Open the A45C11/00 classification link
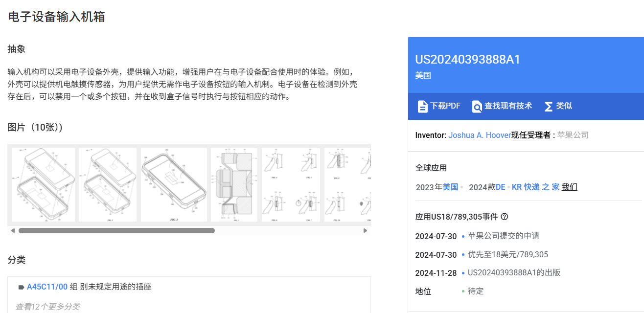This screenshot has height=313, width=644. (x=47, y=287)
